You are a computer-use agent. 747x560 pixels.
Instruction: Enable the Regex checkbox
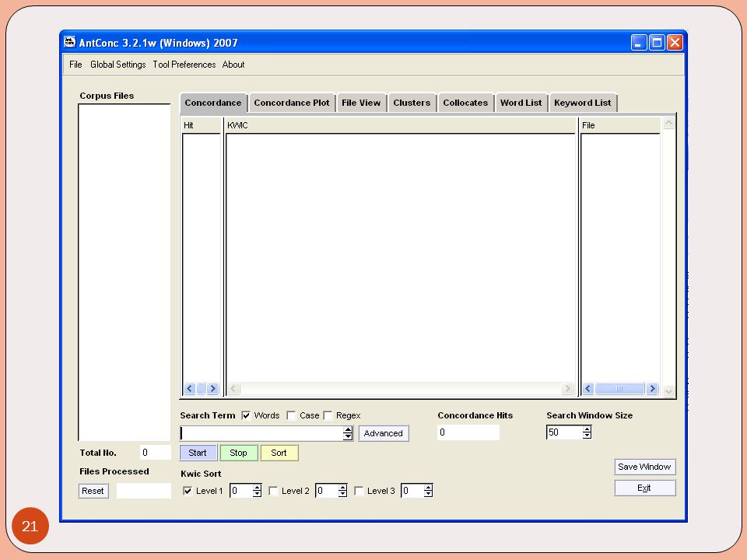point(328,415)
